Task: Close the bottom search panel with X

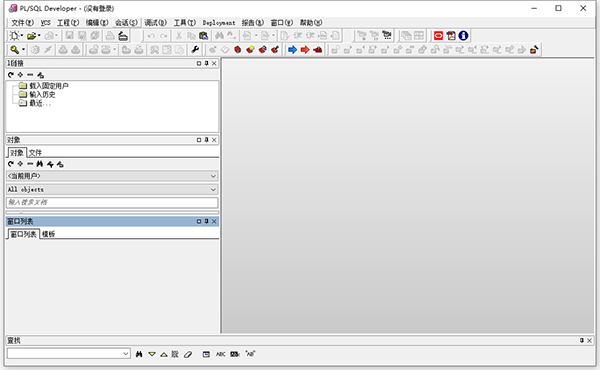Action: coord(590,341)
